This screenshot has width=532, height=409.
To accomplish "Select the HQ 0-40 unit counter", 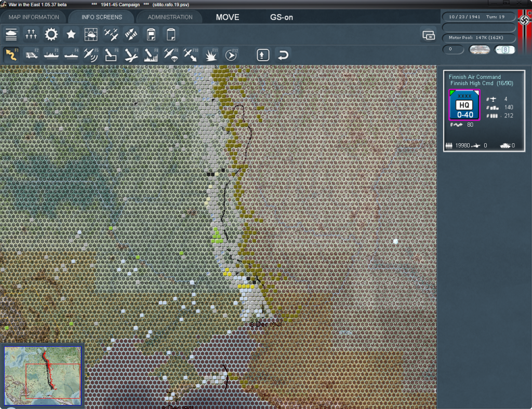I will [x=464, y=105].
